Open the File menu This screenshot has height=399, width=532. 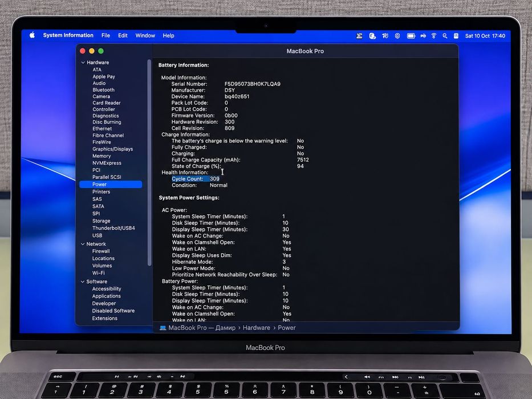[x=105, y=35]
